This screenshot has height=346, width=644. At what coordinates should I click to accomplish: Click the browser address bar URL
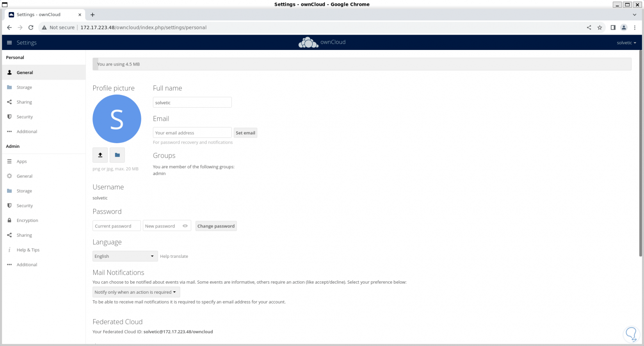[x=144, y=27]
